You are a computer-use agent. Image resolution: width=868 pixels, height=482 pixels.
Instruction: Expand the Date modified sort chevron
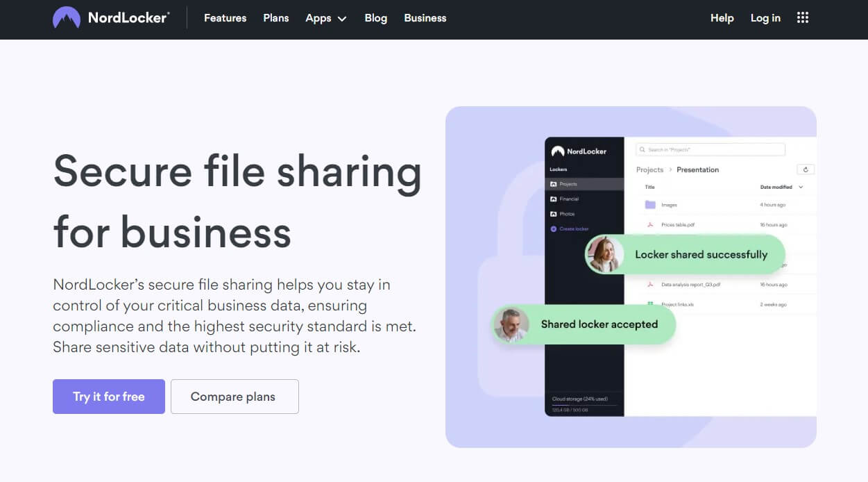click(801, 188)
